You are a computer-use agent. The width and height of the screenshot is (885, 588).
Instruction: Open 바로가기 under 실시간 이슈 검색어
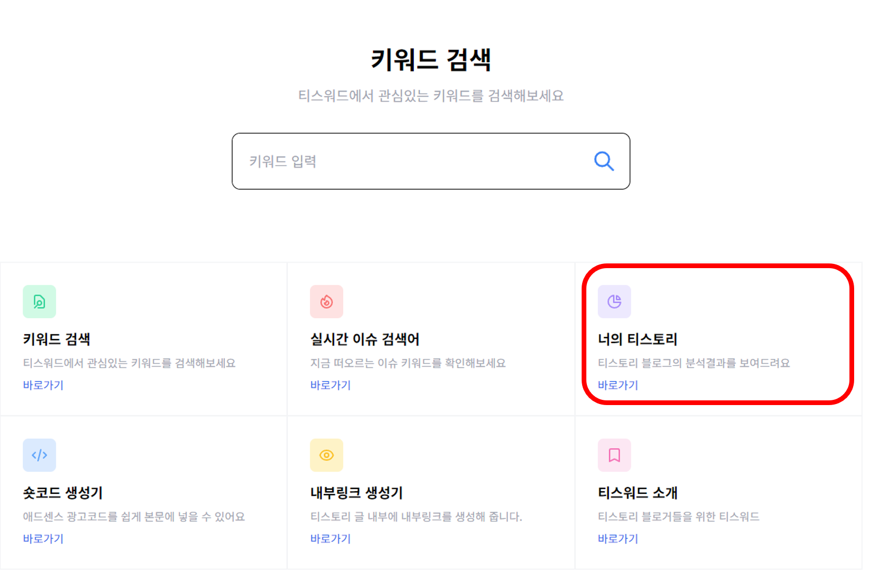click(x=330, y=385)
